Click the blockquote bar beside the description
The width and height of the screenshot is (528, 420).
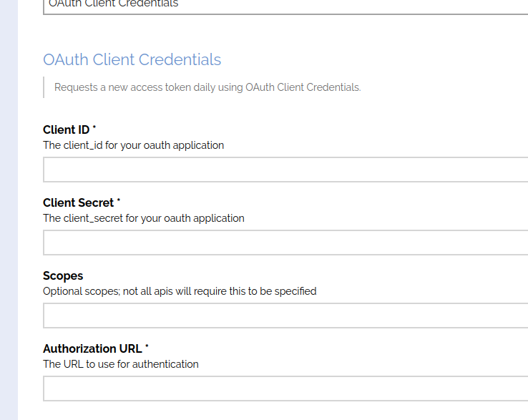(x=44, y=87)
